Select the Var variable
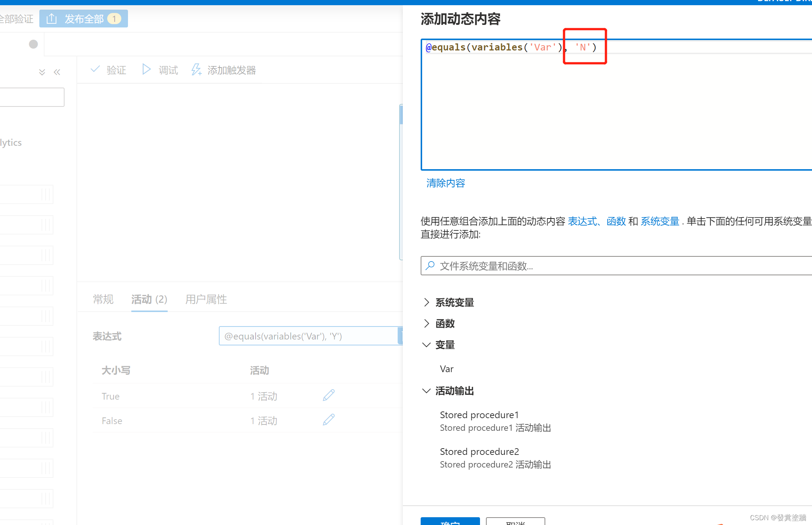This screenshot has width=812, height=525. (x=447, y=369)
